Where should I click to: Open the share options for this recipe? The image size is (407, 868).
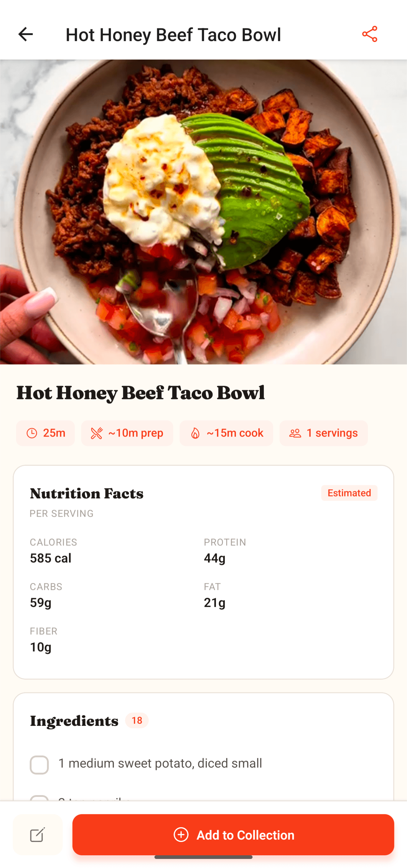369,34
